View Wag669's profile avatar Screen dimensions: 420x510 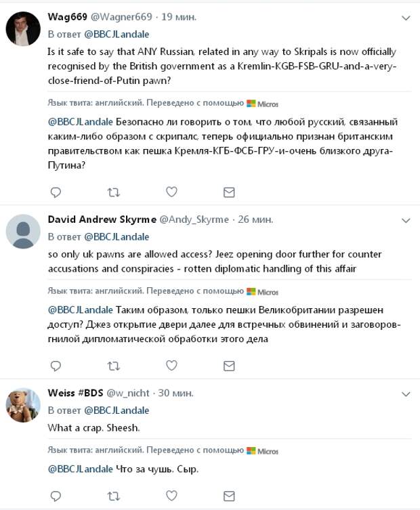(x=23, y=28)
